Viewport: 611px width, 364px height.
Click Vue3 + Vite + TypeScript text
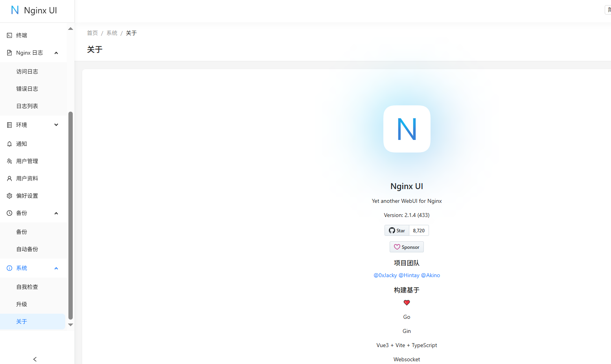[407, 345]
